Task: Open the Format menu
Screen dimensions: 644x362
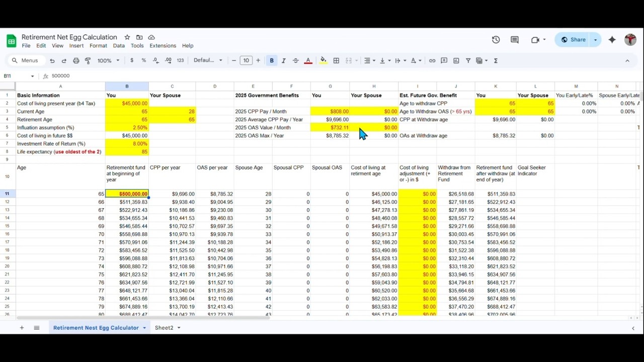Action: point(98,46)
